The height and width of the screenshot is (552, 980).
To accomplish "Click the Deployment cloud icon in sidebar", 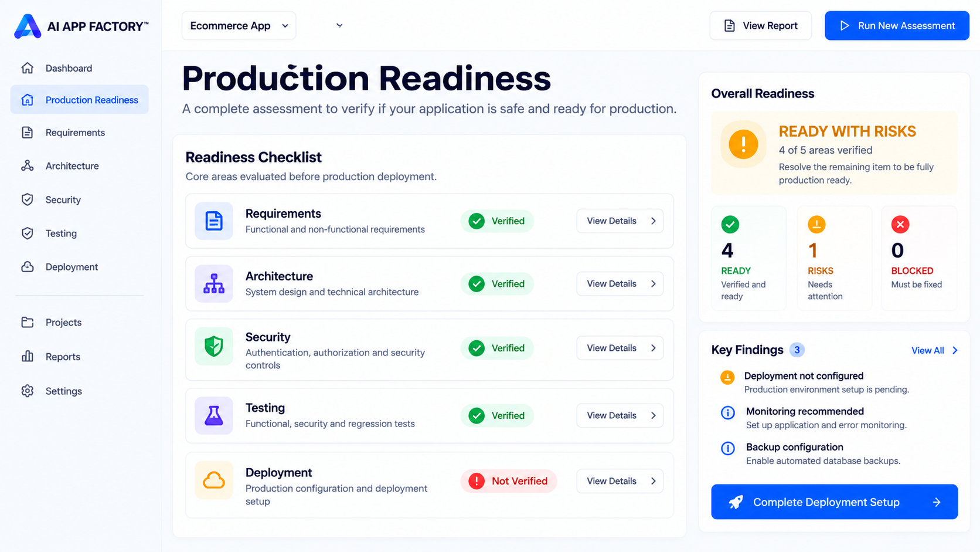I will (28, 267).
